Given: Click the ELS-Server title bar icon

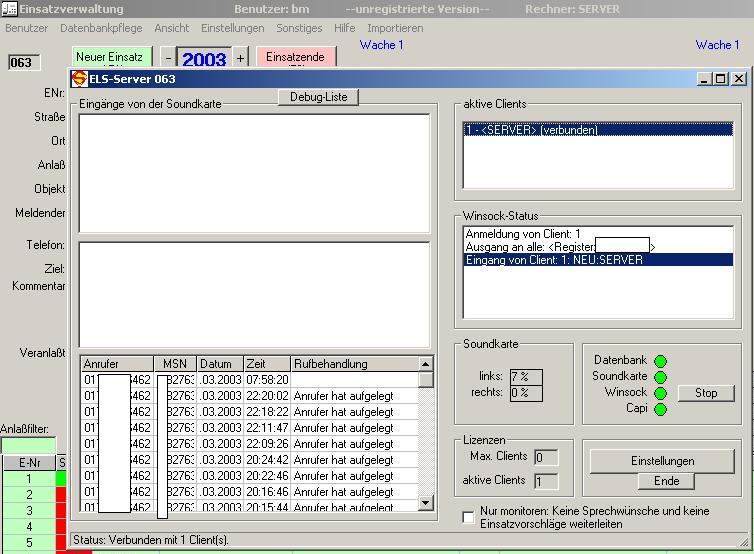Looking at the screenshot, I should pyautogui.click(x=80, y=79).
